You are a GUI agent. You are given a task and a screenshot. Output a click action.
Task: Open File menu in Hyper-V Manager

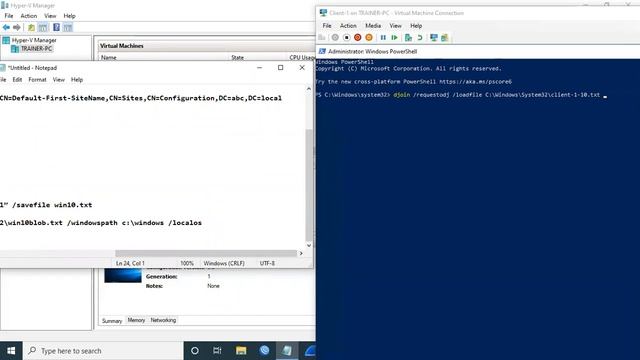[x=9, y=16]
